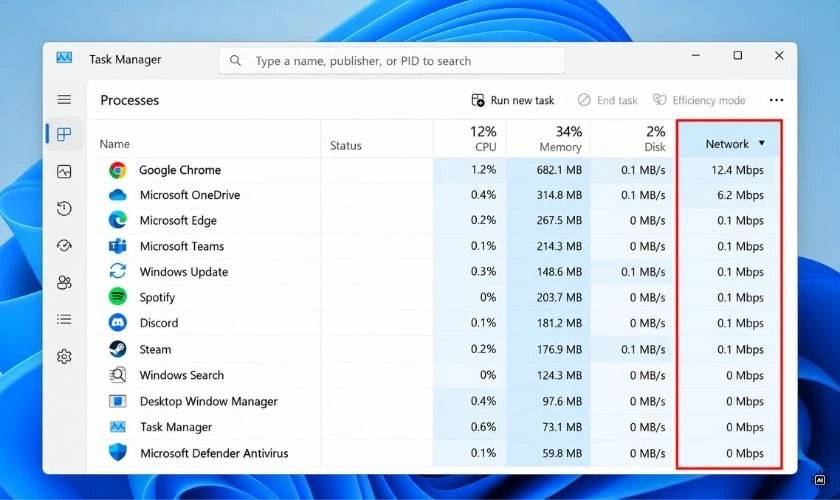The height and width of the screenshot is (500, 840).
Task: Click the Efficiency mode button
Action: (x=699, y=100)
